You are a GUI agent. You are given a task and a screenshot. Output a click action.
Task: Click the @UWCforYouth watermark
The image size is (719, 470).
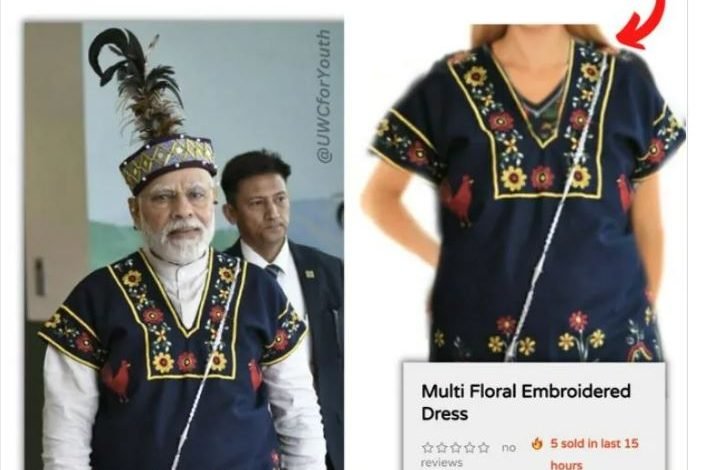click(x=324, y=96)
